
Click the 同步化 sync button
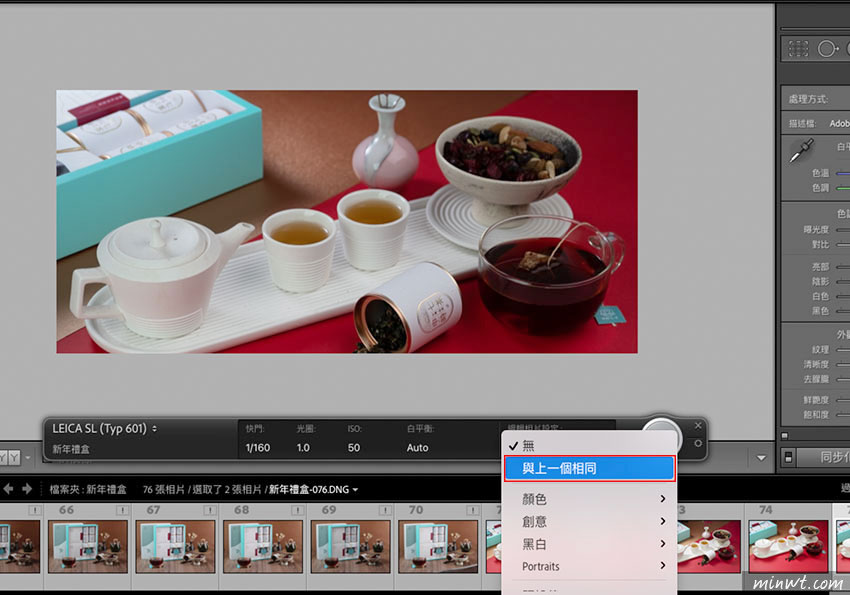pyautogui.click(x=825, y=458)
